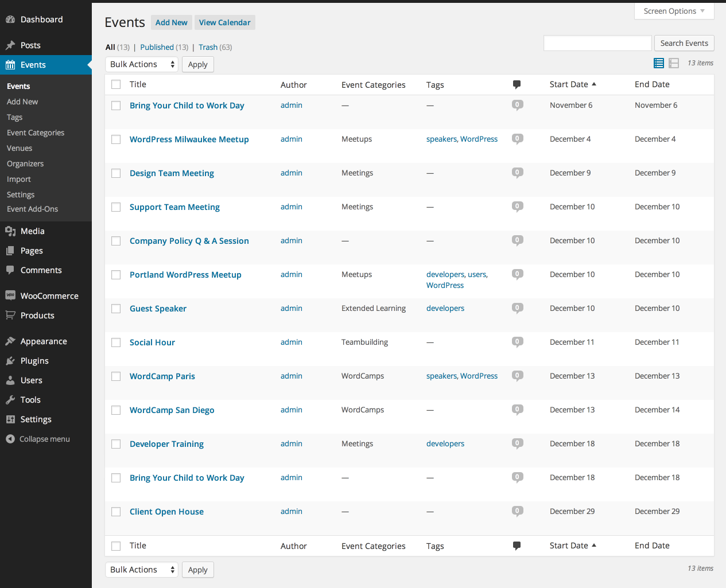Click inside the search events input field
Viewport: 726px width, 588px height.
pos(597,43)
